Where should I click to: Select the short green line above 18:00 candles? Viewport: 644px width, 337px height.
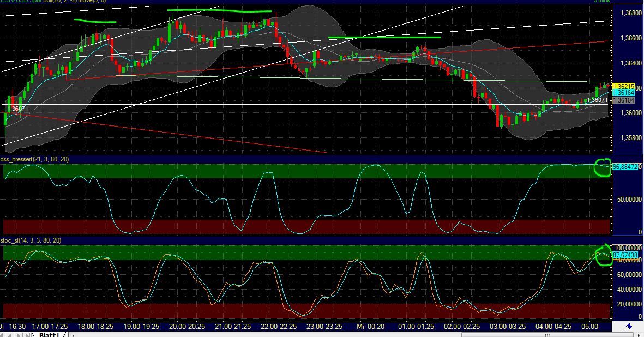pyautogui.click(x=95, y=21)
